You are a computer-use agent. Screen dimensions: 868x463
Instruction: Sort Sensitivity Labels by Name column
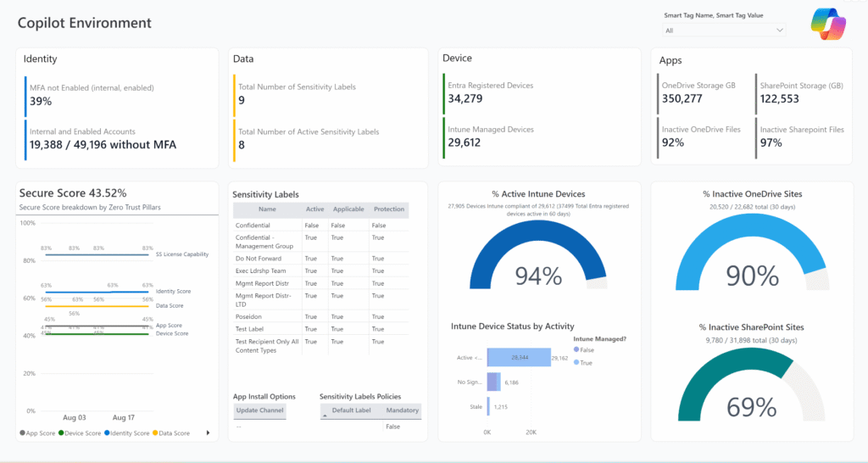(267, 209)
